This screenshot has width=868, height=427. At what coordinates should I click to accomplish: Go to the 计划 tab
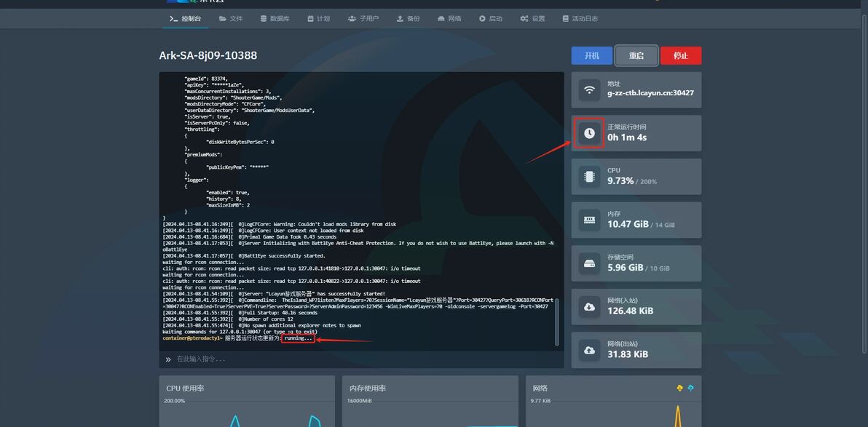[x=318, y=18]
